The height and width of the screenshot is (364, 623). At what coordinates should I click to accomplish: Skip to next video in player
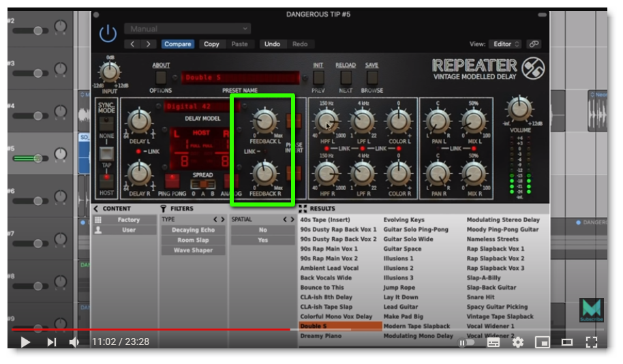[51, 342]
